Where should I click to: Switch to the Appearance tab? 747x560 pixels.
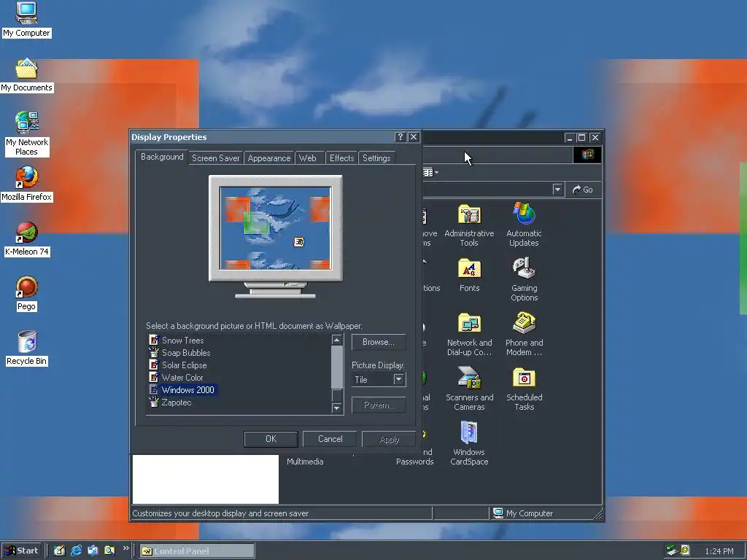(x=268, y=158)
